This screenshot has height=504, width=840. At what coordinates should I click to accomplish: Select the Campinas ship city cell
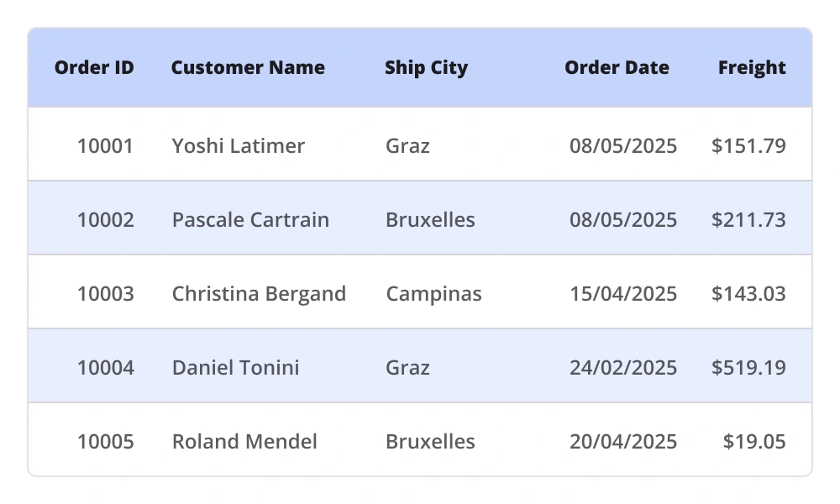[433, 294]
